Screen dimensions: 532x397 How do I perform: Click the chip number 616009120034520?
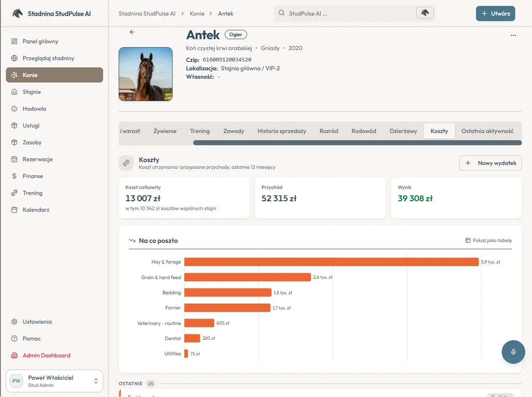[227, 60]
